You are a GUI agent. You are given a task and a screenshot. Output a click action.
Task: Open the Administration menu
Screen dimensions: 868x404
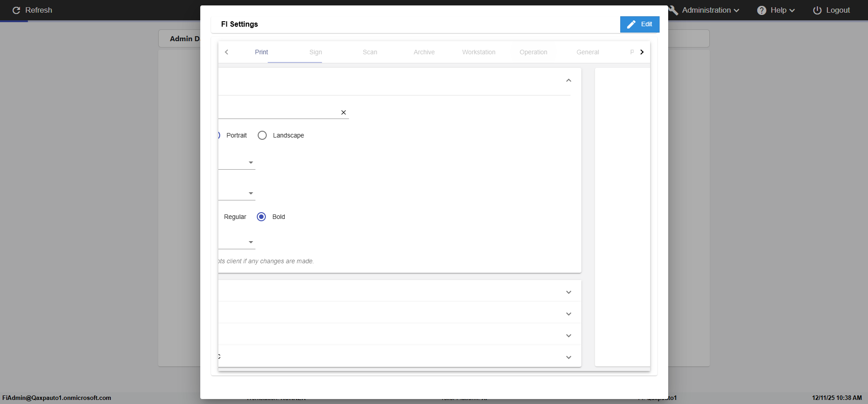click(x=705, y=10)
